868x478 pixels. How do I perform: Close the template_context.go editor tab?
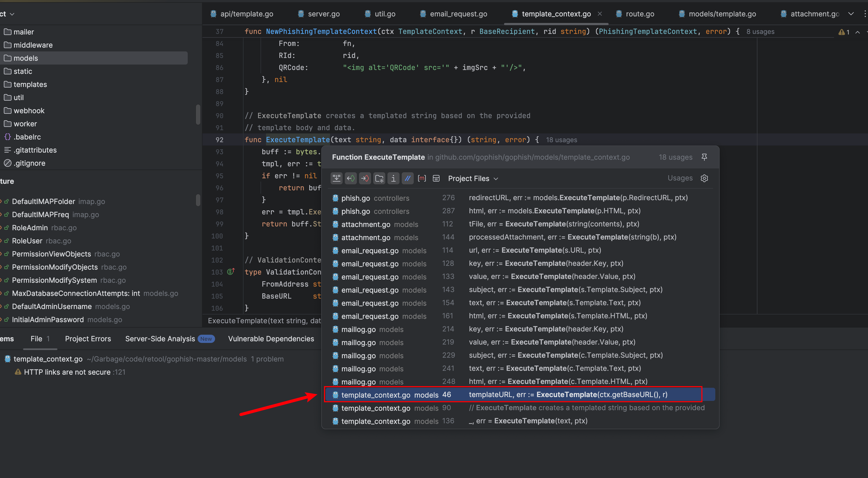(x=600, y=14)
